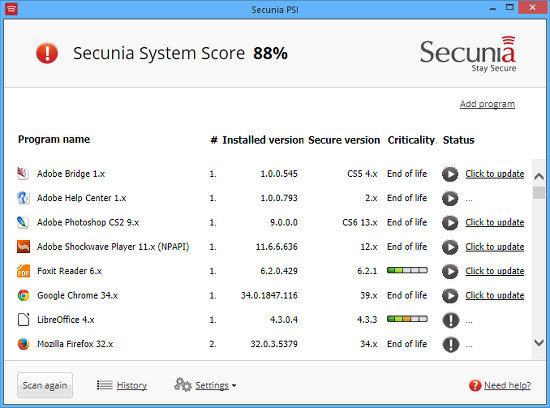Sort by Status column header
Viewport: 550px width, 408px height.
coord(458,140)
